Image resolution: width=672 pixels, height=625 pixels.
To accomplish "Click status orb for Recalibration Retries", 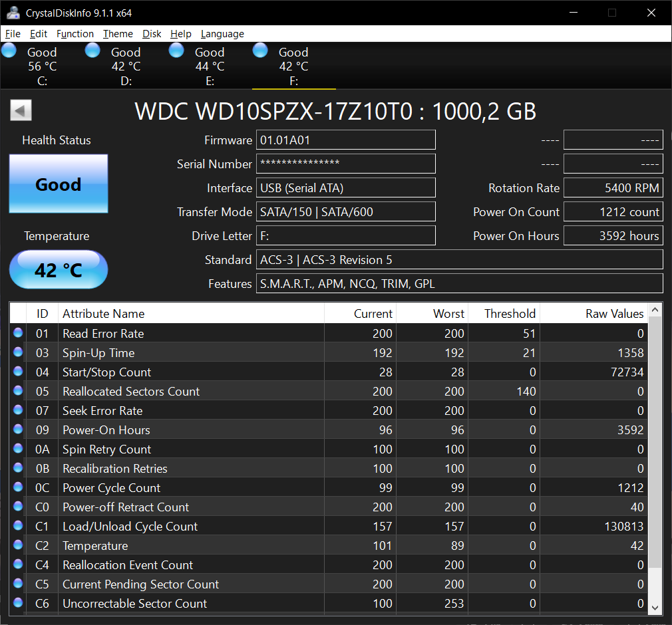I will (x=18, y=468).
